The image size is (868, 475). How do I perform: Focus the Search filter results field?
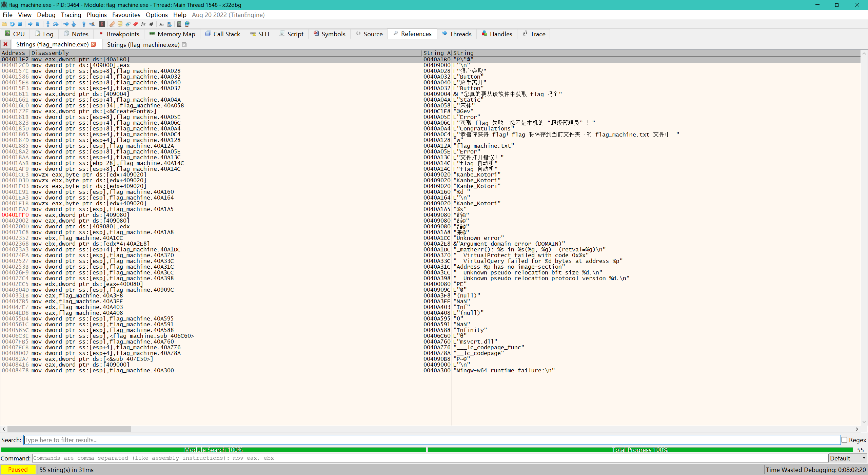(x=432, y=440)
